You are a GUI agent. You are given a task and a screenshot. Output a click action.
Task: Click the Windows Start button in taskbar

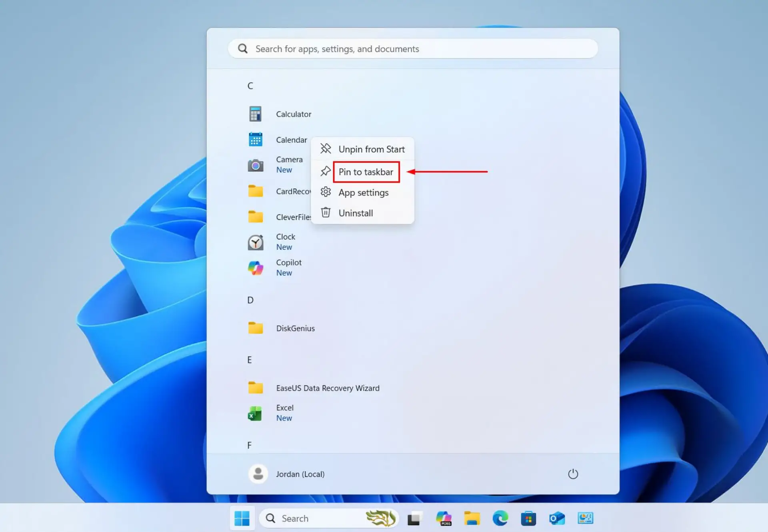242,518
